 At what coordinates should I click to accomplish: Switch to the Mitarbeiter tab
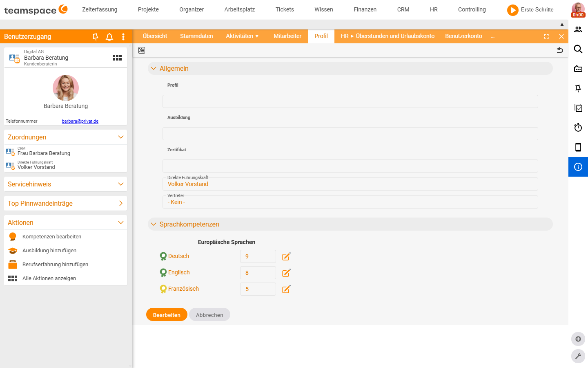coord(287,36)
